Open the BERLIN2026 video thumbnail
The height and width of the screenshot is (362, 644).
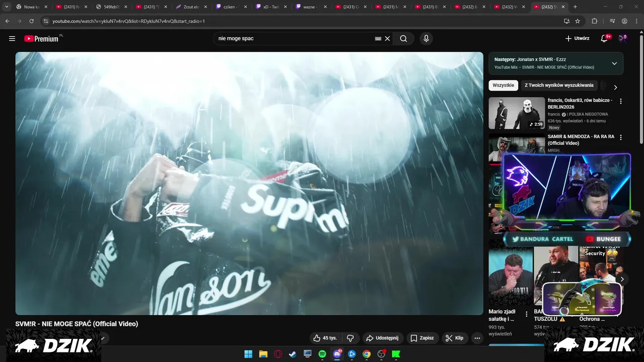(517, 113)
